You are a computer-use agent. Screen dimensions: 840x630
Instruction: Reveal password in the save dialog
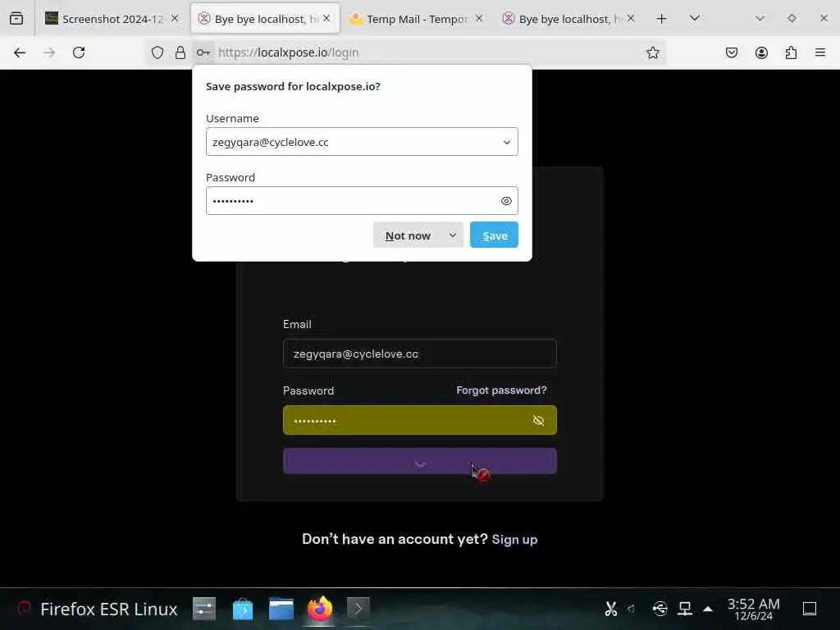coord(506,201)
